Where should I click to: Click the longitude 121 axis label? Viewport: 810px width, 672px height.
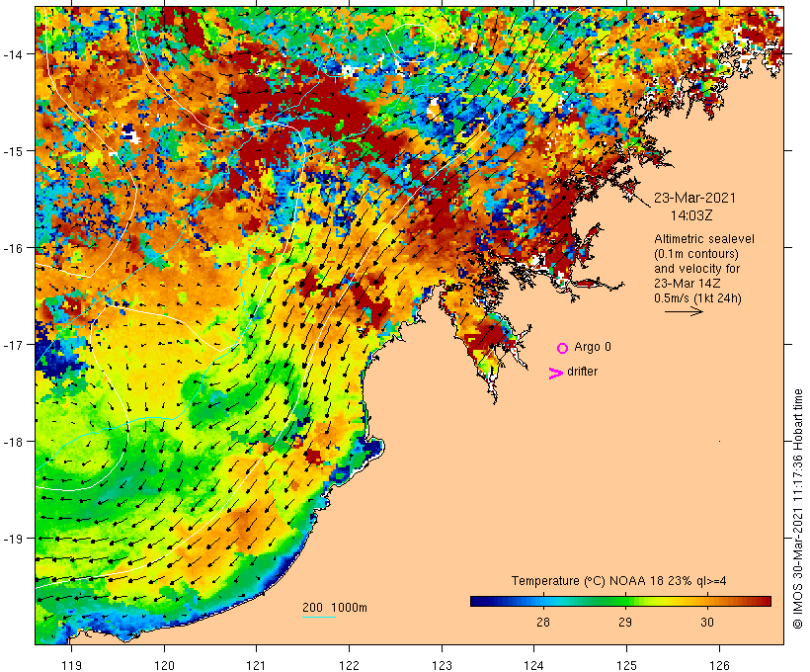coord(256,665)
